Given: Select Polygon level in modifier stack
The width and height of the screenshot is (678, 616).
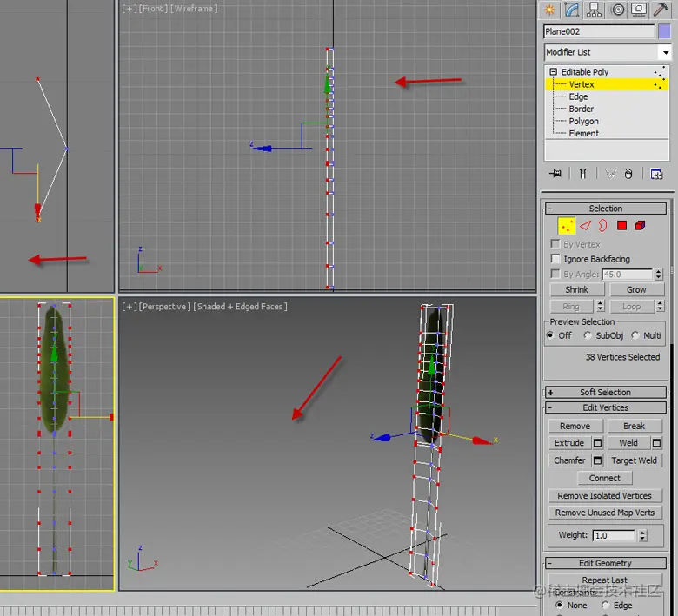Looking at the screenshot, I should tap(584, 122).
